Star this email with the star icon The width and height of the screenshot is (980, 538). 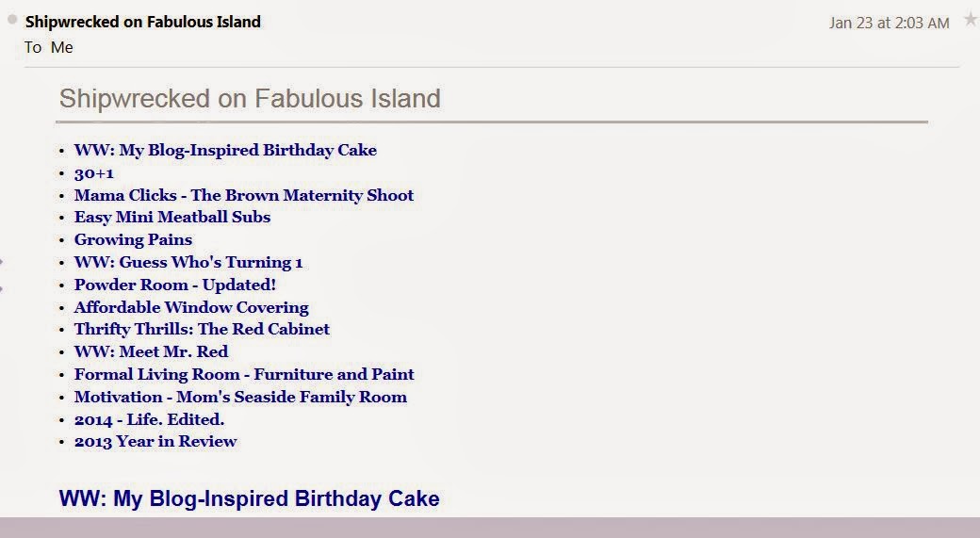[x=971, y=20]
